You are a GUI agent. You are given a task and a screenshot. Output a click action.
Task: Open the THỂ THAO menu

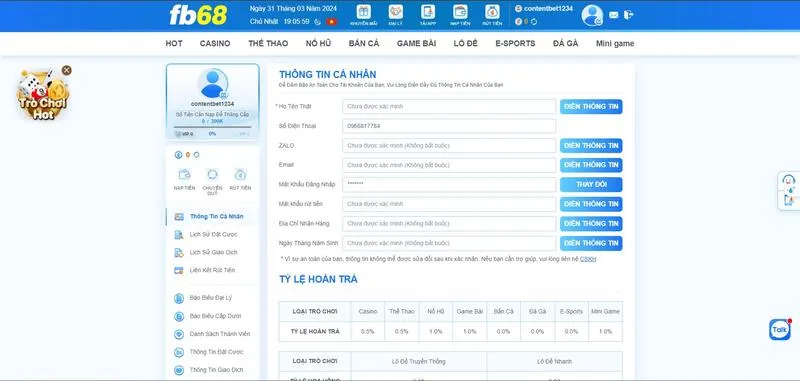click(268, 43)
